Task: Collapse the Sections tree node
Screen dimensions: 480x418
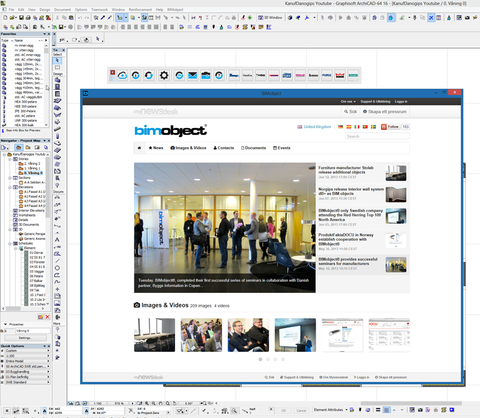Action: (x=10, y=178)
